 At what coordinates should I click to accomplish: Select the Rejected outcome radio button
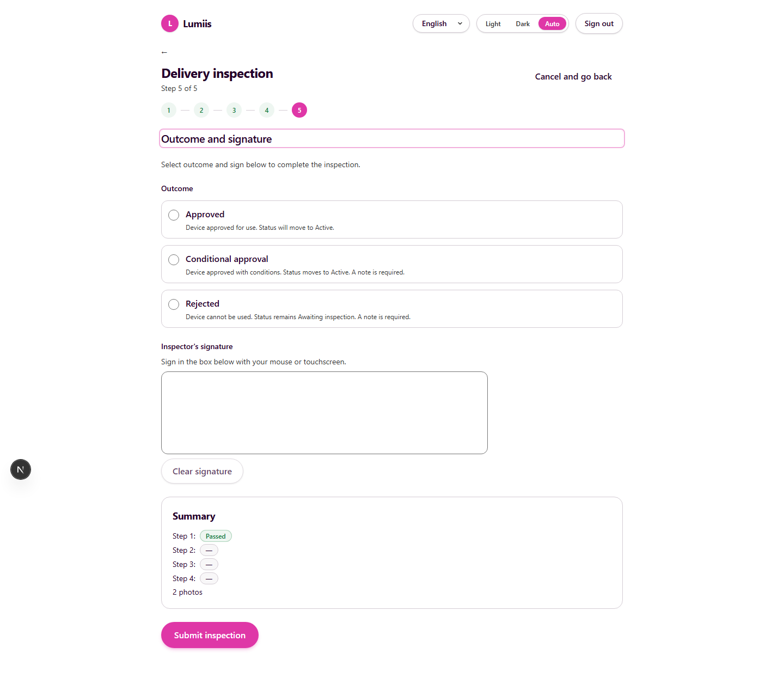coord(174,304)
